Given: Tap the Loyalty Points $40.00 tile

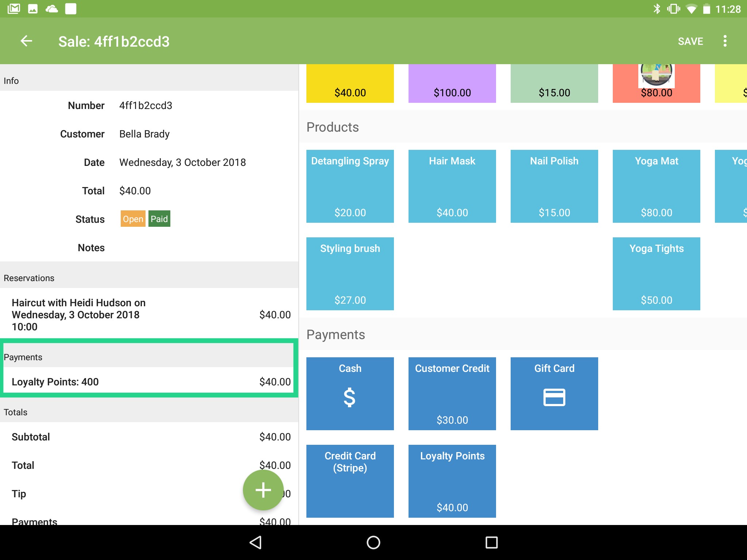Looking at the screenshot, I should (x=452, y=481).
